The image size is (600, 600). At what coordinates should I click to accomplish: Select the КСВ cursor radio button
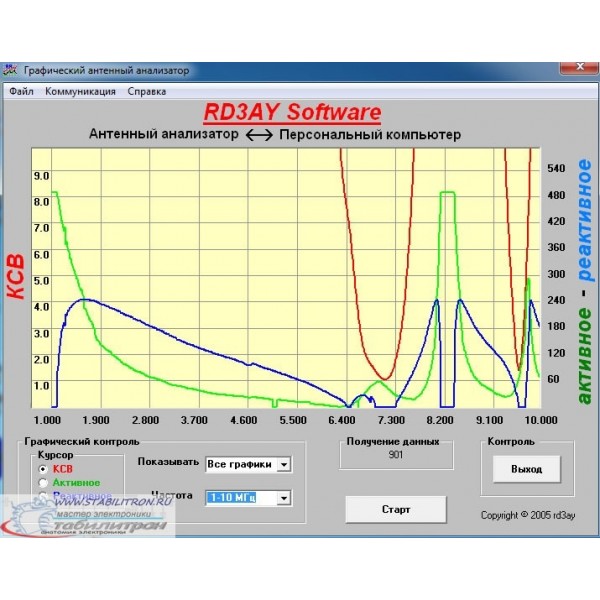point(43,469)
